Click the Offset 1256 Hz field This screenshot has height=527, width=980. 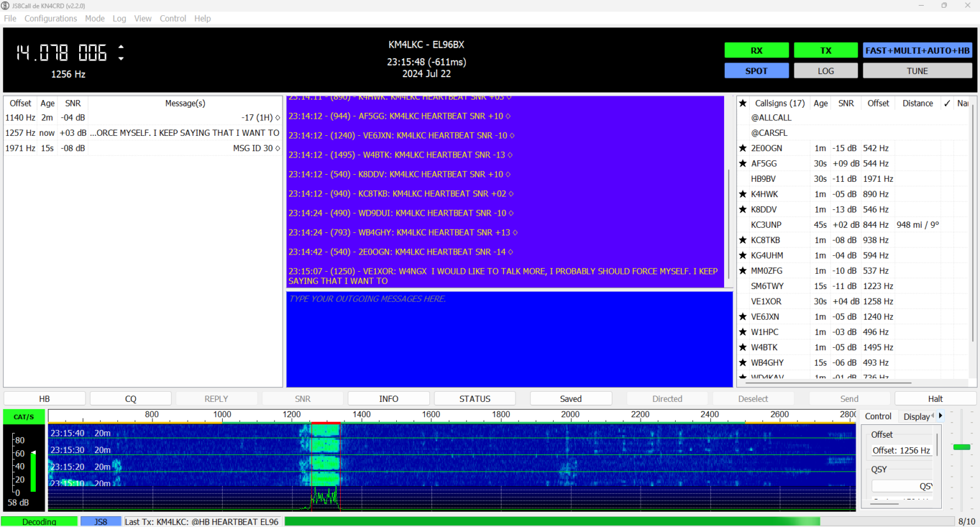pos(901,450)
